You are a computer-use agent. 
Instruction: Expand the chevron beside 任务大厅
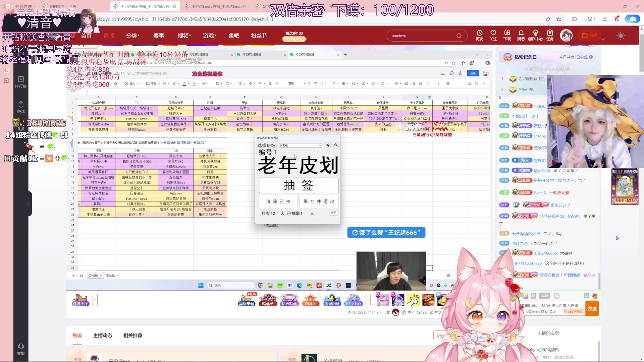[95, 300]
